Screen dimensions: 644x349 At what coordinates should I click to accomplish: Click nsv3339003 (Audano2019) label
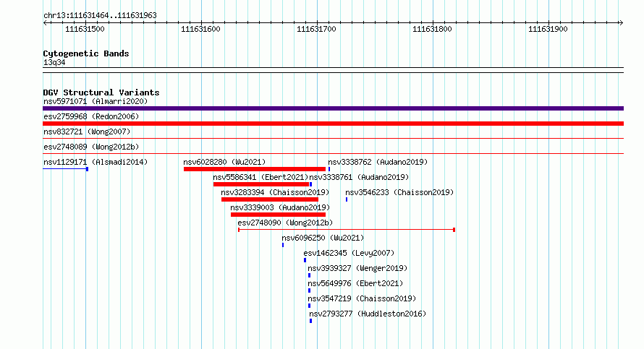(x=280, y=207)
